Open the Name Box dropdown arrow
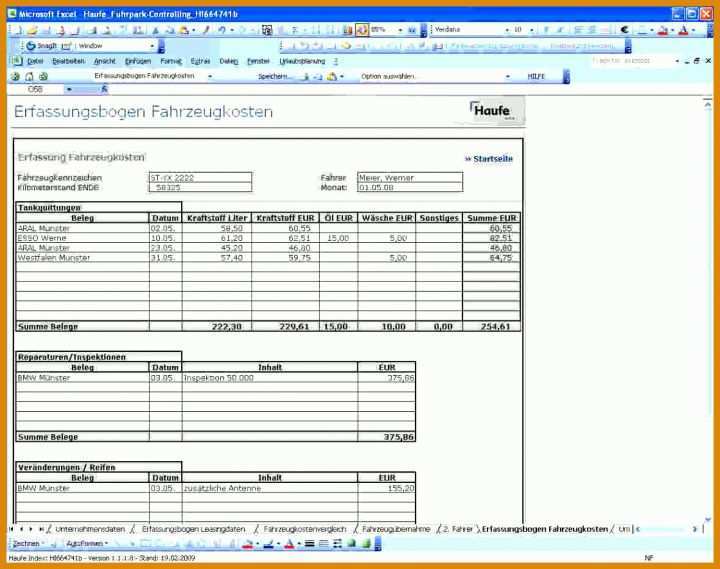Image resolution: width=720 pixels, height=569 pixels. tap(69, 89)
